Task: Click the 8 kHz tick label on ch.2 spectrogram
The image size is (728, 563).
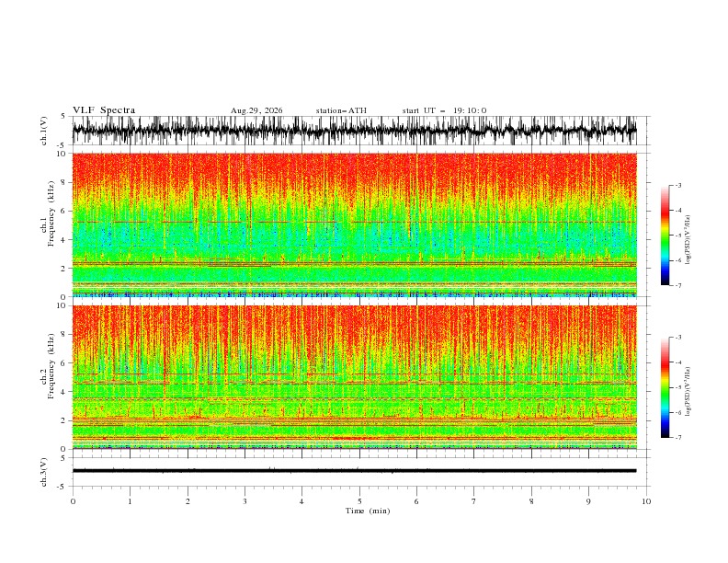Action: point(63,335)
